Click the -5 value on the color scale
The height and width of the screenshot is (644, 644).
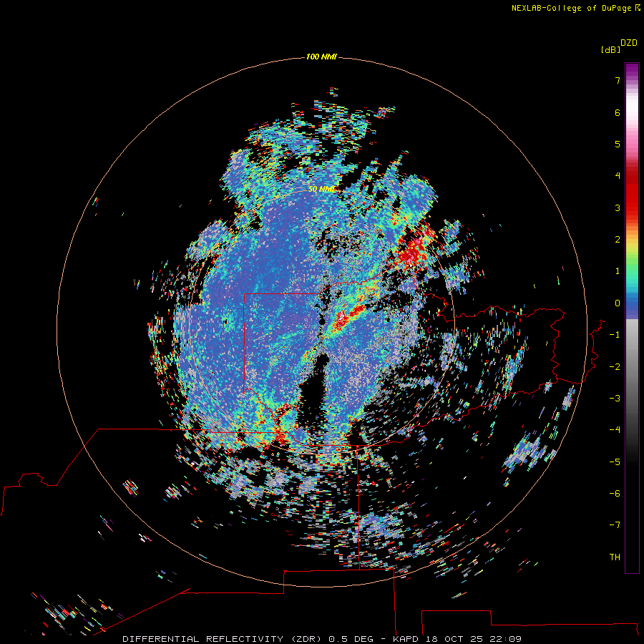pyautogui.click(x=615, y=462)
